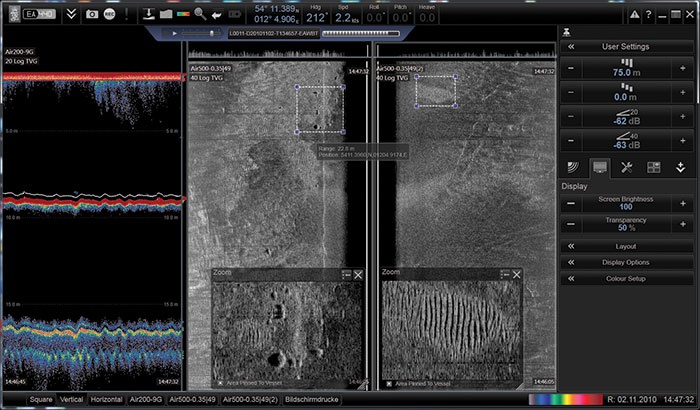Activate the magnifier zoom tool
This screenshot has height=410, width=700.
(x=200, y=14)
